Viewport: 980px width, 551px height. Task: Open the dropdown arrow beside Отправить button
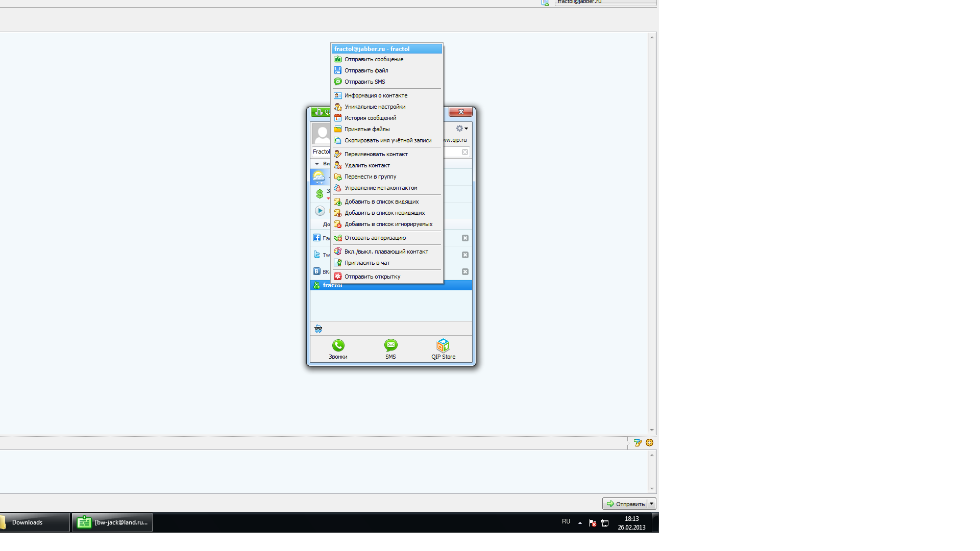coord(651,504)
